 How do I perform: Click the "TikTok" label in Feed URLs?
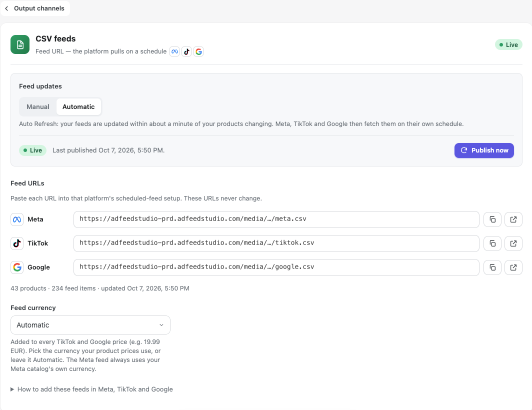click(37, 243)
